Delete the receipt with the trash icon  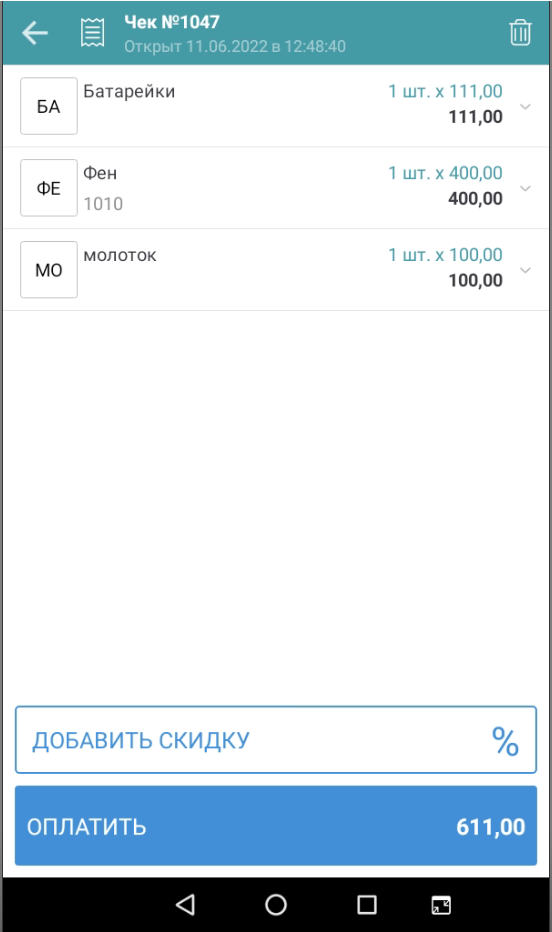[x=520, y=33]
